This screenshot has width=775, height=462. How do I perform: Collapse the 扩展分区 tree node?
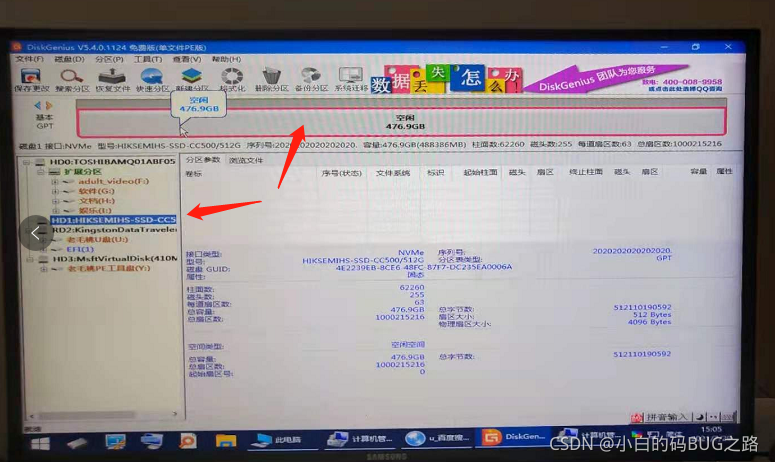pos(41,171)
